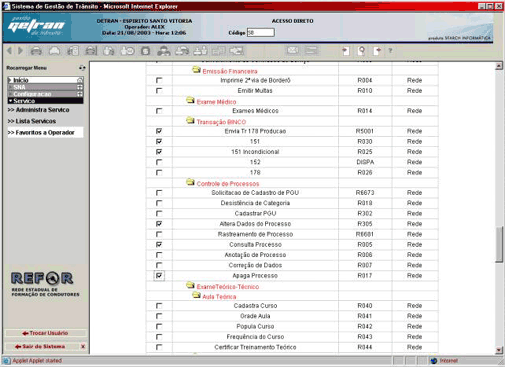Uncheck the Apaga Processo checkbox
This screenshot has width=505, height=367.
[x=159, y=276]
